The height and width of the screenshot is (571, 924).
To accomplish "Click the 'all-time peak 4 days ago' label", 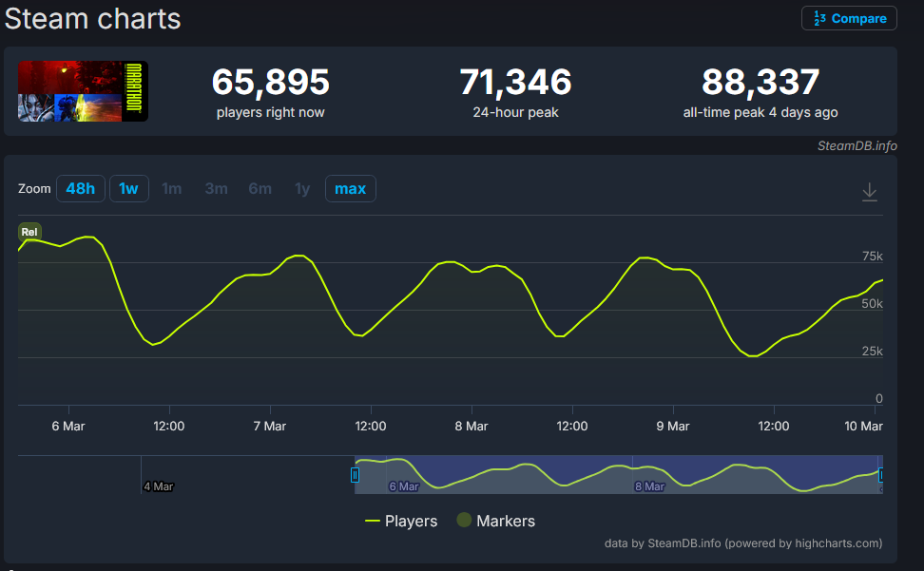I will point(760,112).
